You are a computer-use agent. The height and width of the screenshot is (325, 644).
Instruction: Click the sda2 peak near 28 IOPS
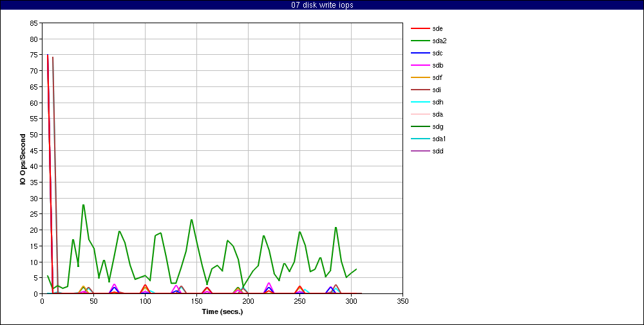(83, 205)
